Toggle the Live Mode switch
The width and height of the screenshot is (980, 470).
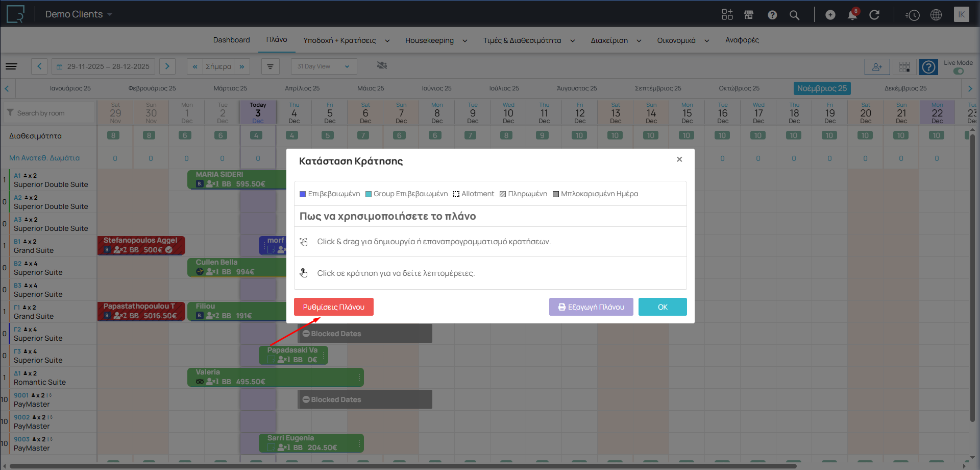(x=958, y=71)
